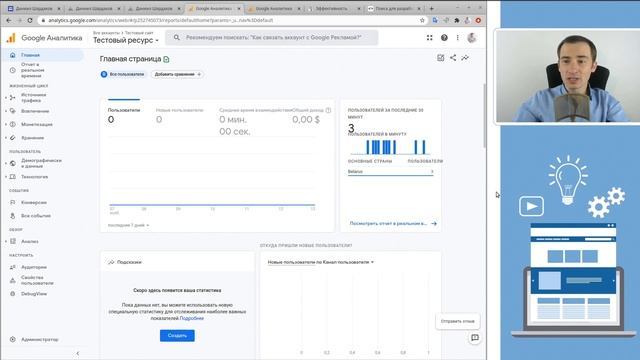The width and height of the screenshot is (640, 360).
Task: Select the Новые пользователи metric tab
Action: (x=180, y=116)
